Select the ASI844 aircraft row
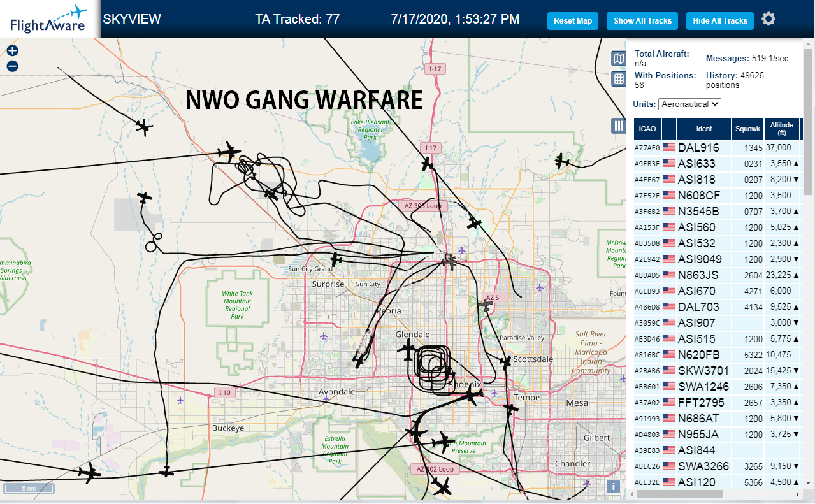The image size is (815, 504). [x=717, y=450]
